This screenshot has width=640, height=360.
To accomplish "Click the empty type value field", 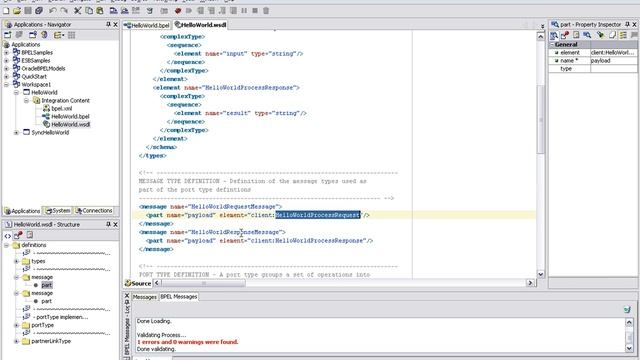I will (613, 69).
